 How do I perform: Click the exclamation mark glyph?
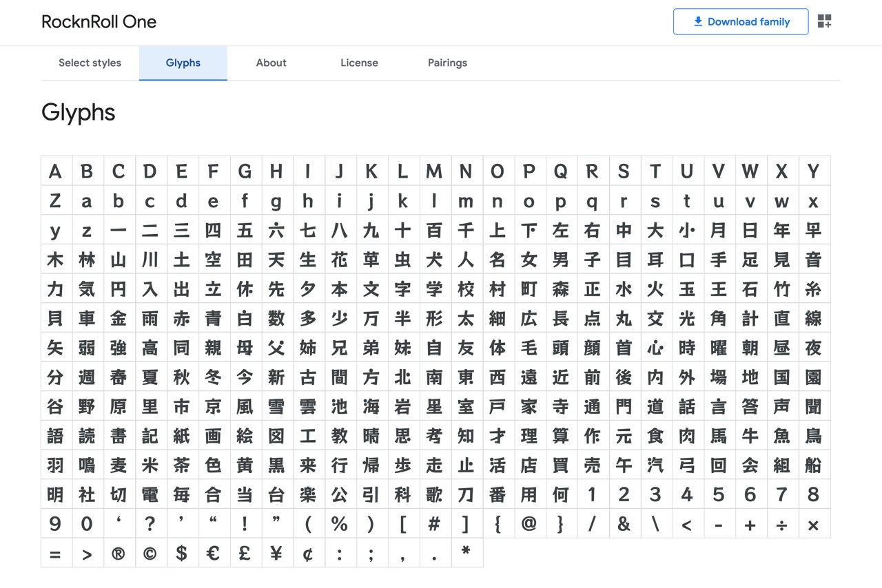[x=245, y=523]
